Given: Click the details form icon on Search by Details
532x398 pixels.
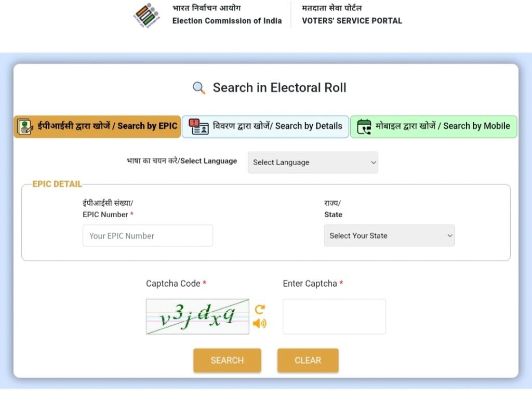Looking at the screenshot, I should 198,127.
